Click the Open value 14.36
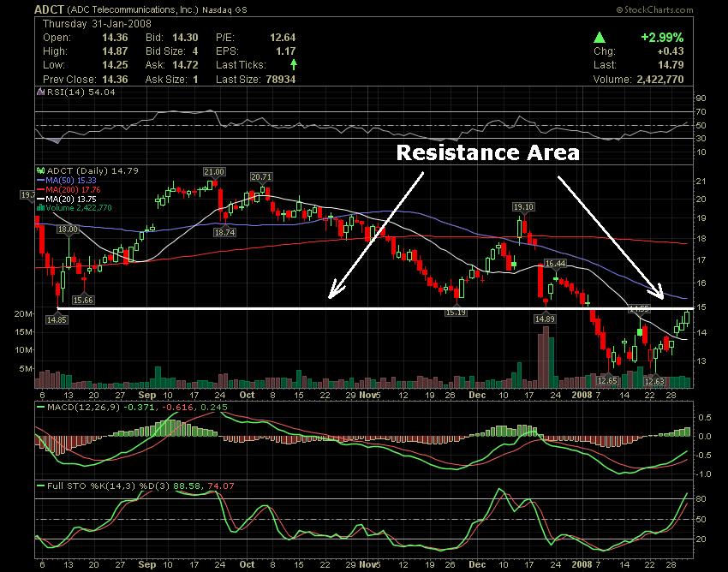This screenshot has width=728, height=572. 115,38
